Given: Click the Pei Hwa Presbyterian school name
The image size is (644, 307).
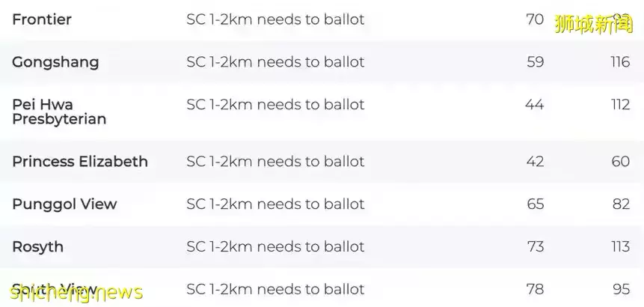Looking at the screenshot, I should [59, 112].
